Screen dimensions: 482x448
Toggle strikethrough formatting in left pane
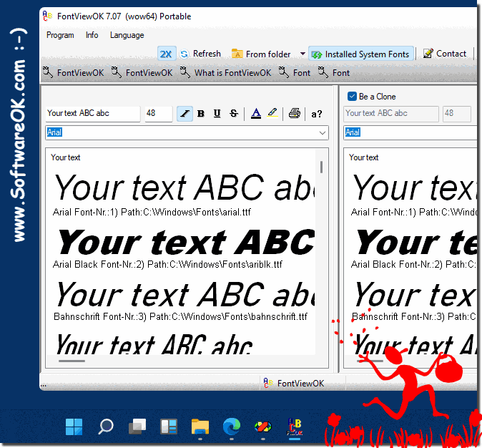point(234,114)
